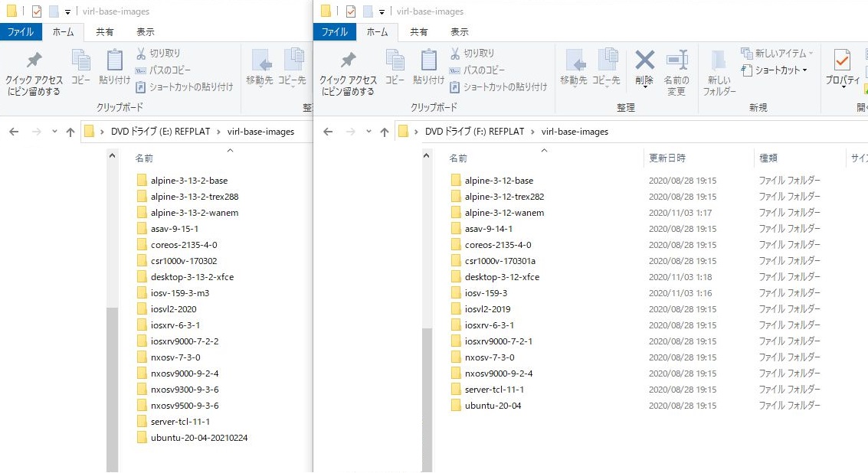Click right window nav pane scrollbar up arrow

(x=426, y=156)
